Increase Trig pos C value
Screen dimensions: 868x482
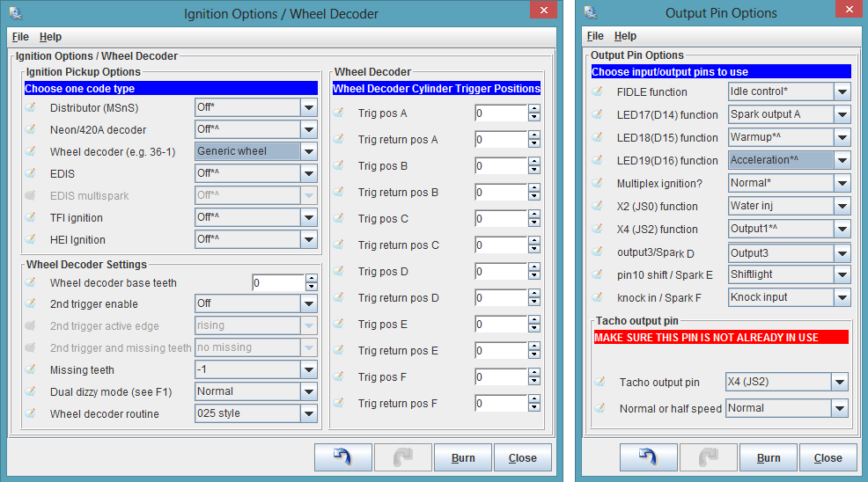click(534, 214)
